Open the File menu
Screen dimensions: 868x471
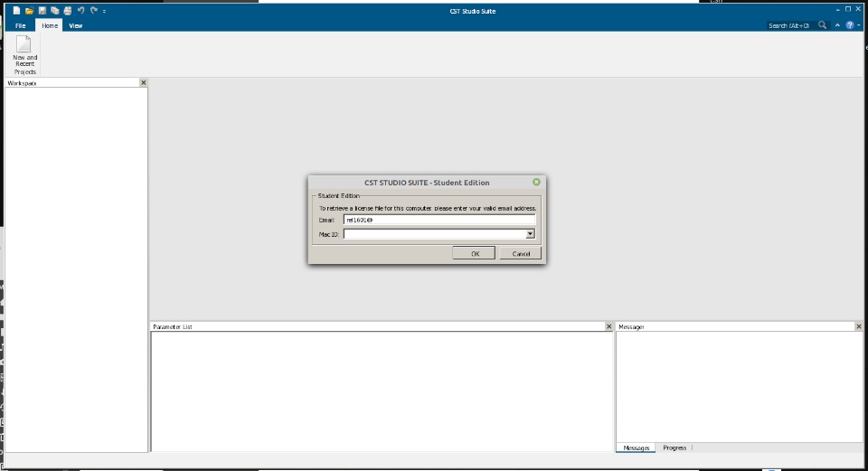21,25
